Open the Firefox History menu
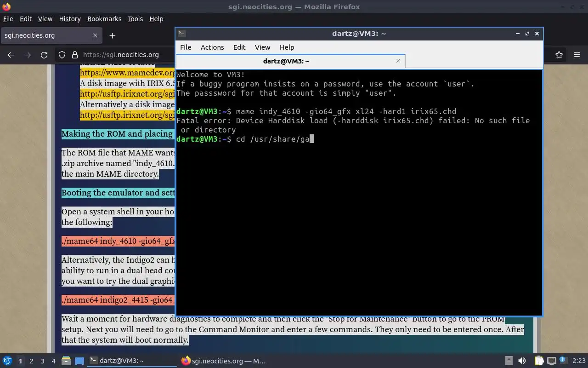 click(70, 19)
